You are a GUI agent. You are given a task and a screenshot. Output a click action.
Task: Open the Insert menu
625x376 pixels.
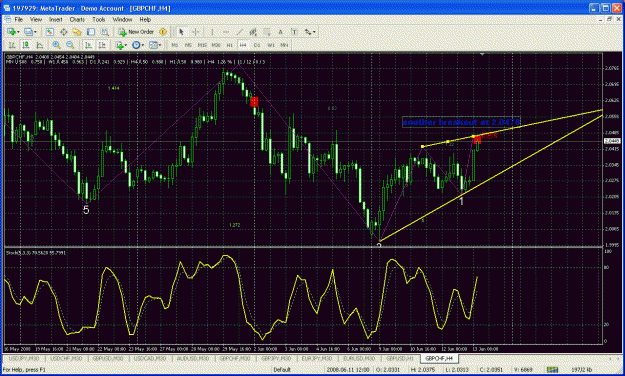56,20
